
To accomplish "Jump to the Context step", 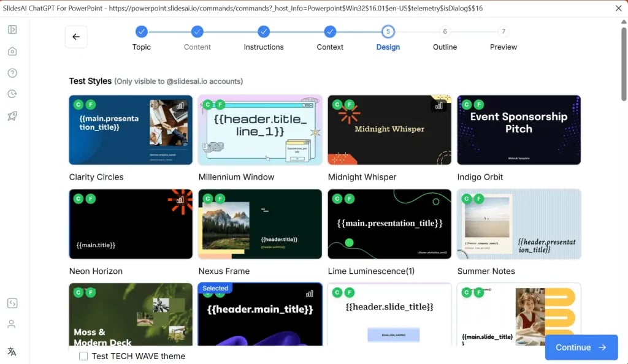I will click(x=330, y=32).
